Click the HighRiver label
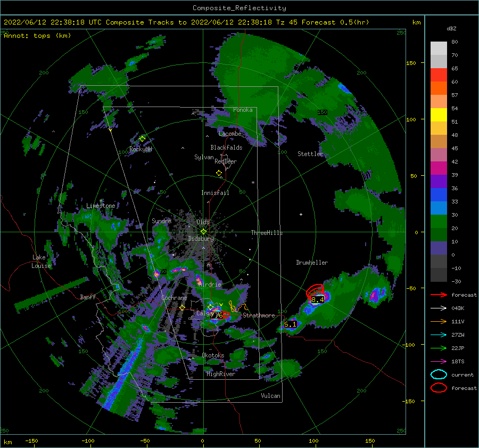 tap(221, 374)
